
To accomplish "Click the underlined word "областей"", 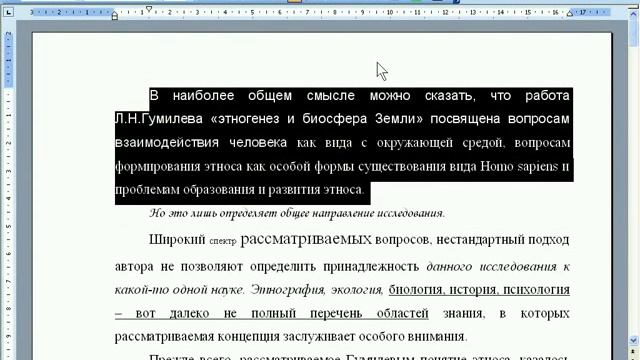I will coord(402,313).
